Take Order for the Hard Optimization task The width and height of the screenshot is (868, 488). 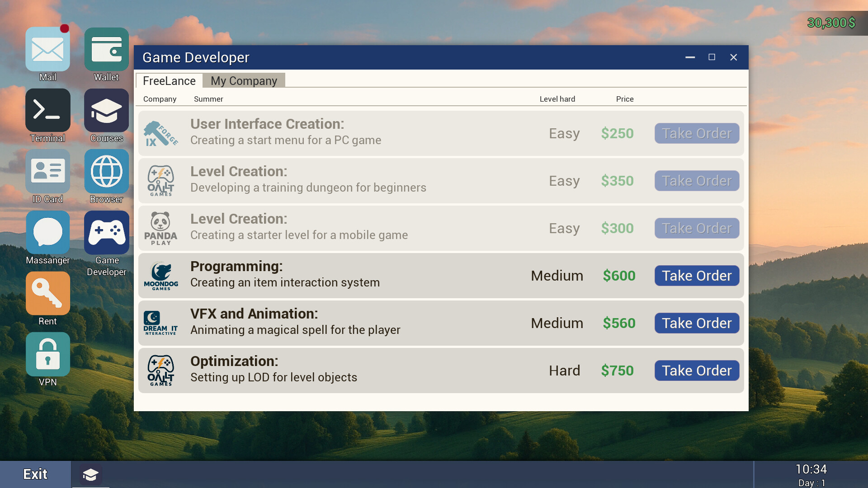click(x=697, y=371)
